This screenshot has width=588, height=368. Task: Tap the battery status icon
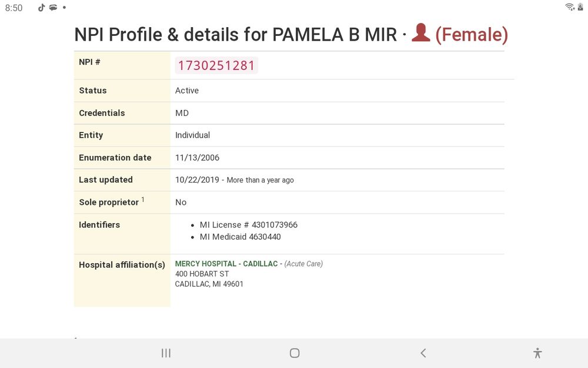coord(580,7)
